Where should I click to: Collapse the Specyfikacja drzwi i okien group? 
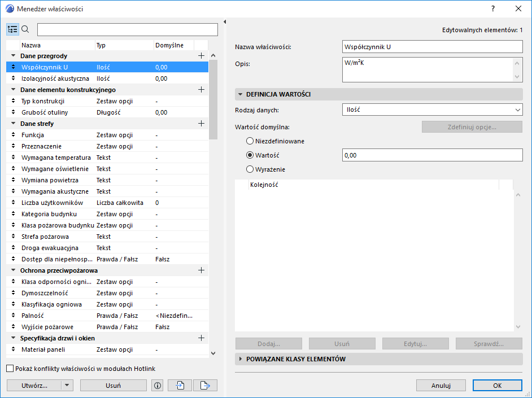13,338
